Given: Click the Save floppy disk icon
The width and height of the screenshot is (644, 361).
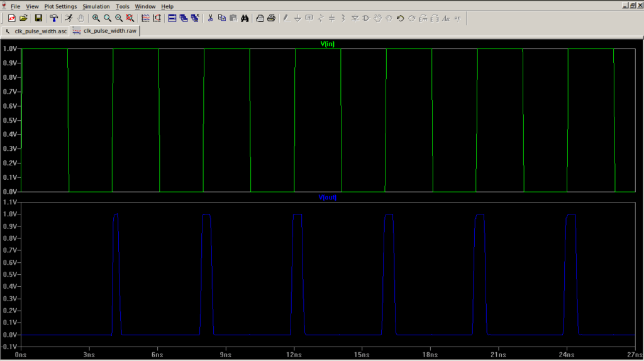Looking at the screenshot, I should 38,18.
